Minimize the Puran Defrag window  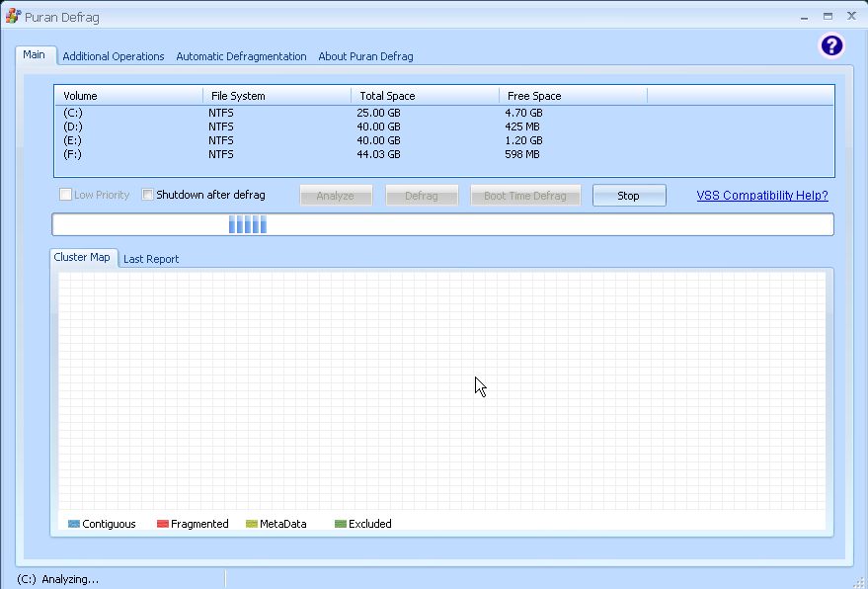pos(804,17)
